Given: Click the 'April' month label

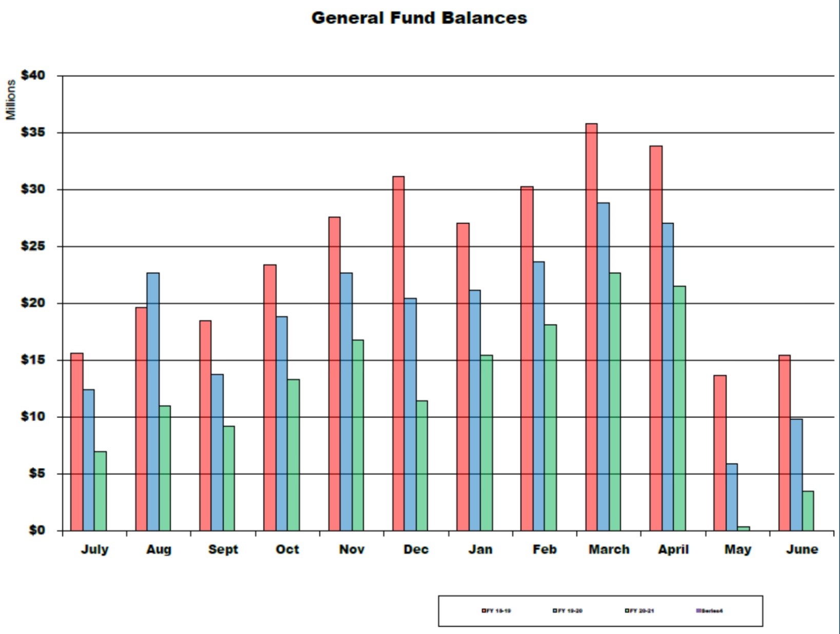Looking at the screenshot, I should tap(673, 550).
